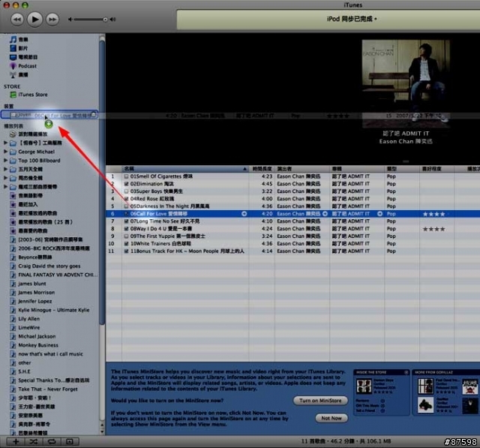Sort by the 類型 column header

pos(402,169)
